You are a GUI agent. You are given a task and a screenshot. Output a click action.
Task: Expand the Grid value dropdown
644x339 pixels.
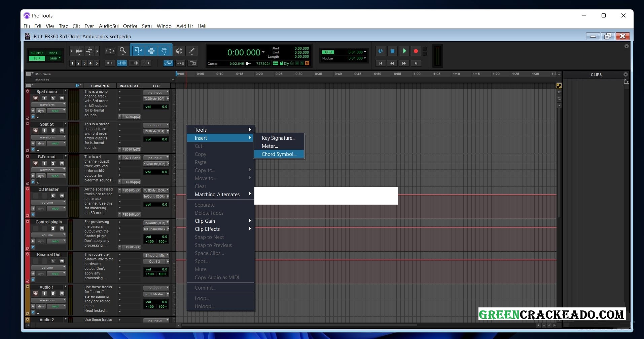click(365, 52)
